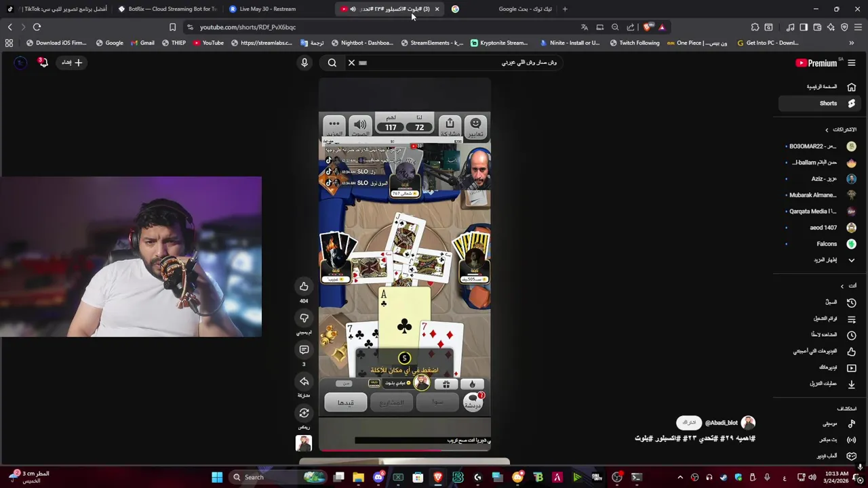Screen dimensions: 868x488
Task: Open Liked videos in sidebar
Action: (819, 351)
